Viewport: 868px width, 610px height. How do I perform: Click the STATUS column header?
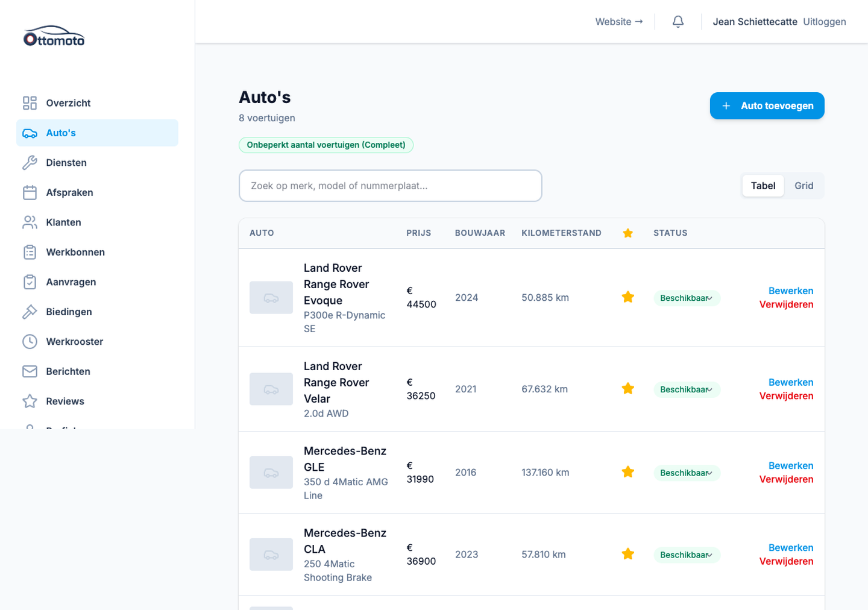coord(670,233)
